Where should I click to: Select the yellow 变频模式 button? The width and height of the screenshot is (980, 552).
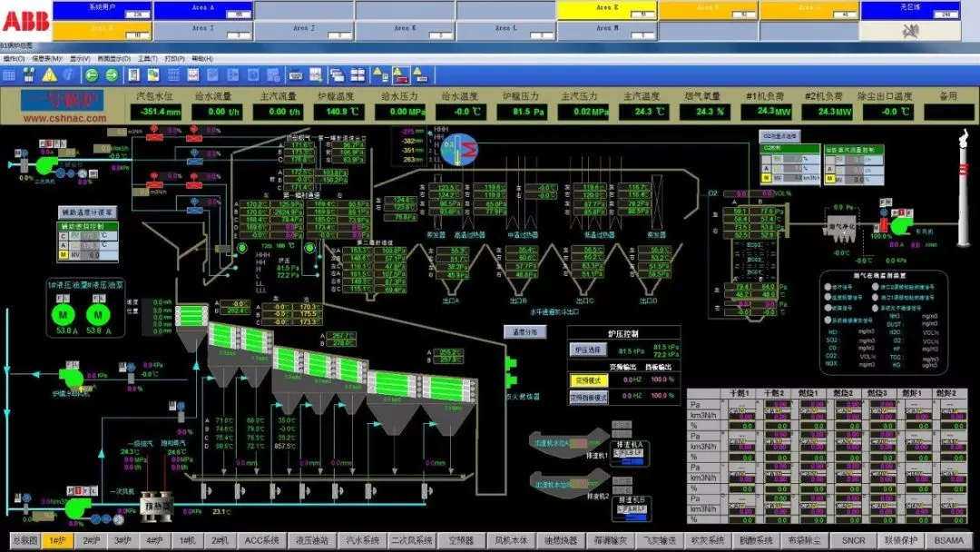[x=588, y=380]
